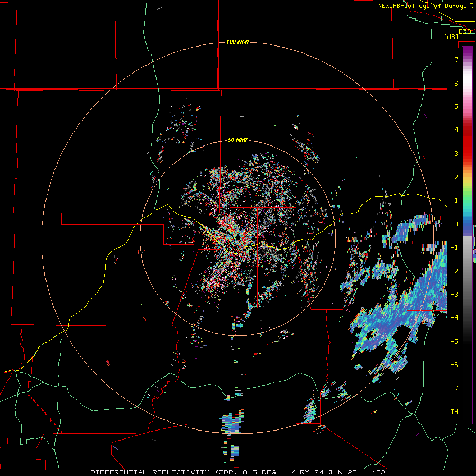Viewport: 476px width, 476px height.
Task: Click the -5 value on the scale
Action: [x=454, y=342]
